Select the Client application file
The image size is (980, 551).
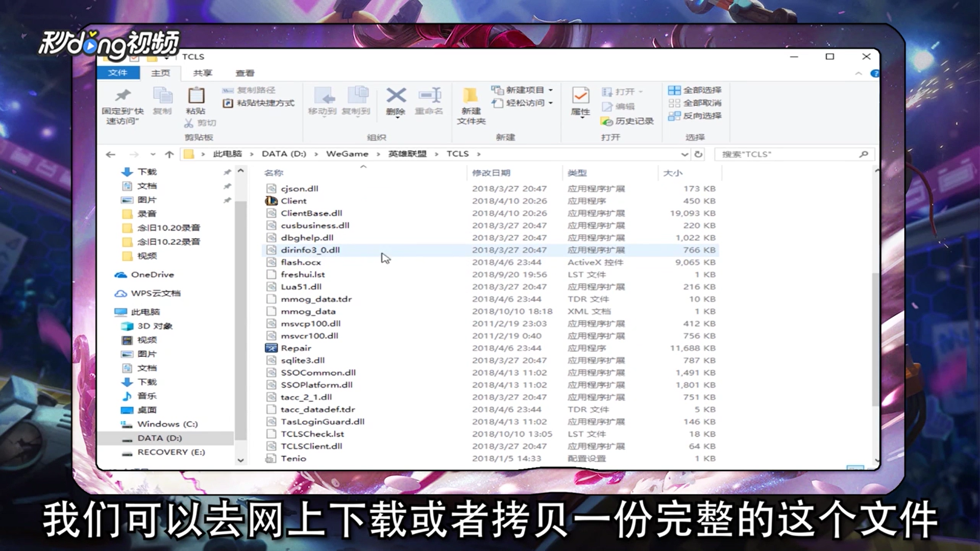click(x=293, y=201)
